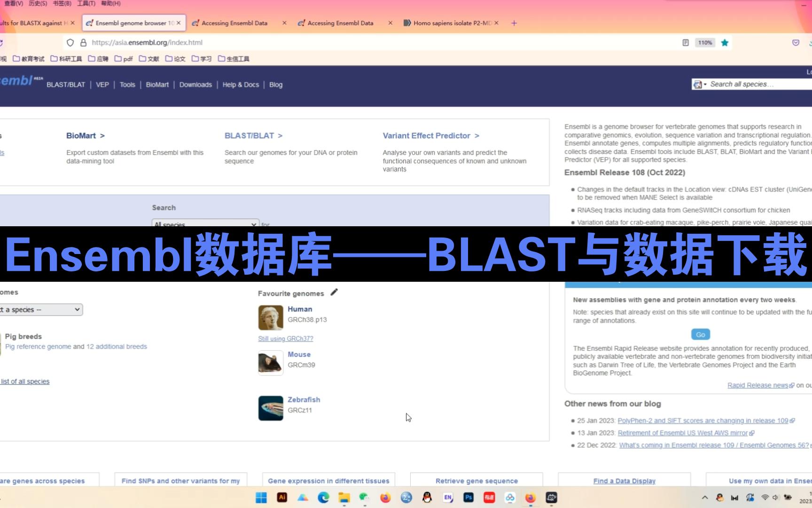Open BioMart in the Ensembl navigation bar
Viewport: 812px width, 508px height.
157,85
